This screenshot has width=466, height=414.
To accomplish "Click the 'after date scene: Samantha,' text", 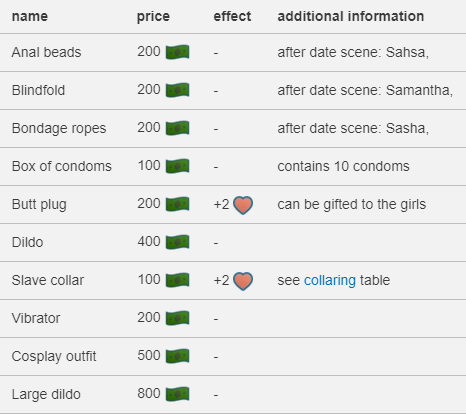I will pyautogui.click(x=365, y=90).
